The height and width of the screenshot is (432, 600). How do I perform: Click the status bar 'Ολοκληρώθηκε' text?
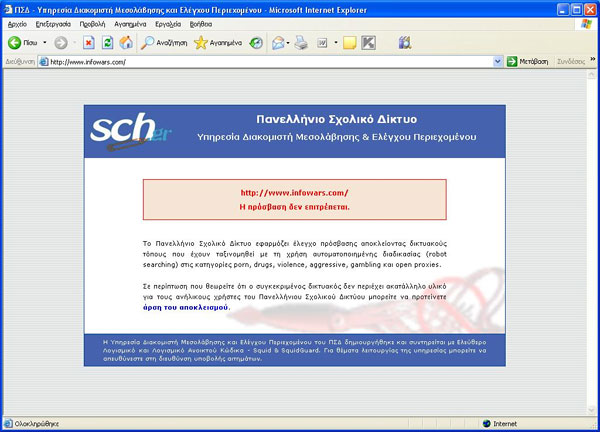tap(37, 424)
